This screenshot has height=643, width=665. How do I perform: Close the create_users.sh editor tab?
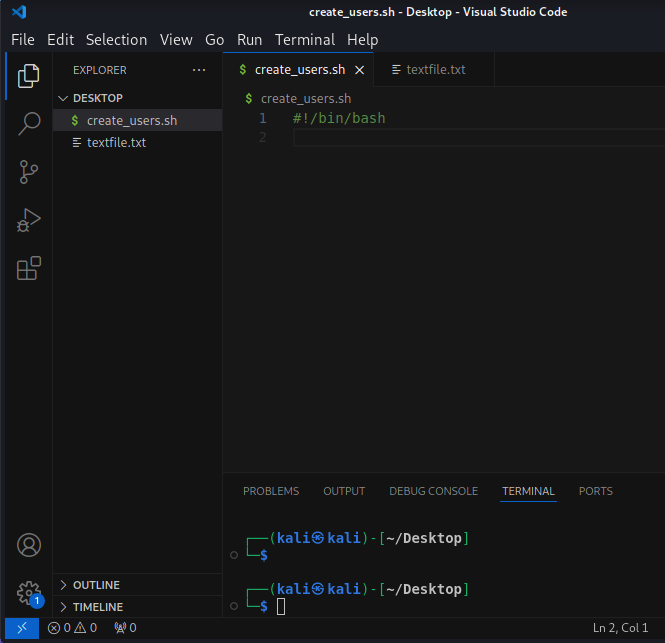click(360, 70)
